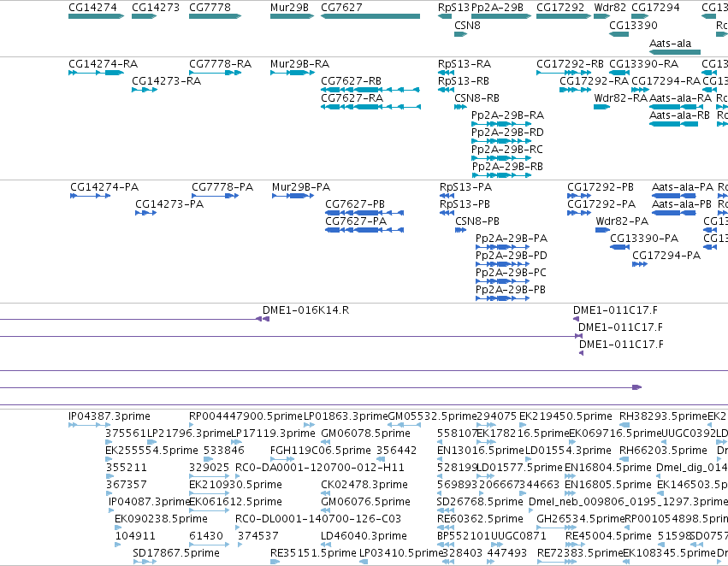Select the Pp2A-29B-RC transcript
The image size is (728, 566).
[501, 158]
